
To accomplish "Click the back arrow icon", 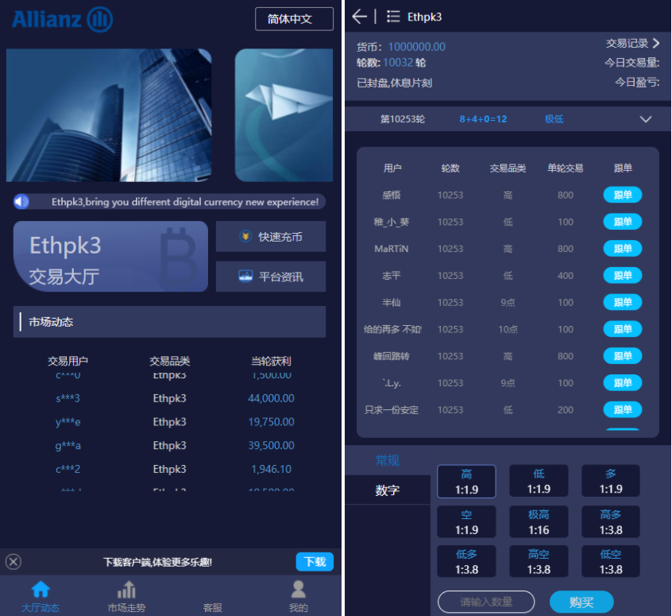I will [360, 17].
